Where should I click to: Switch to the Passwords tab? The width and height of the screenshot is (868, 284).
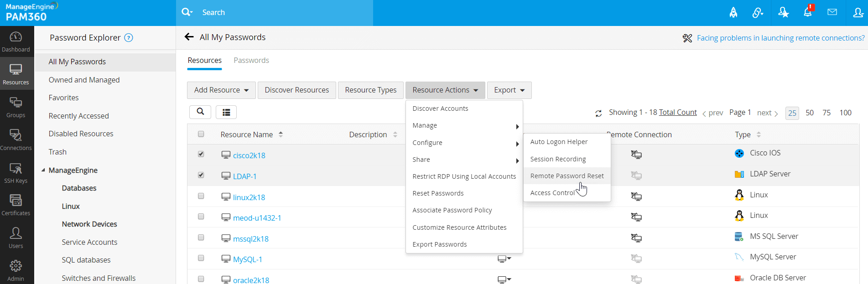coord(251,60)
